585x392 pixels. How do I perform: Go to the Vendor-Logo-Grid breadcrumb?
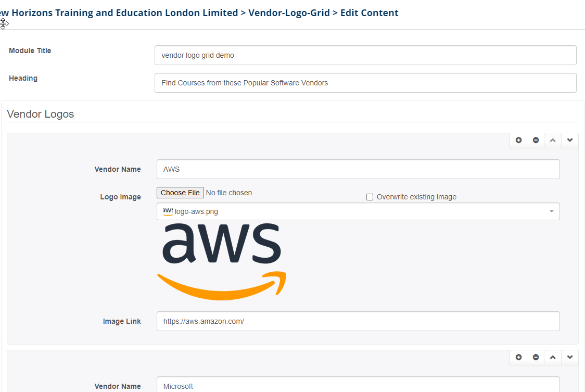pyautogui.click(x=289, y=13)
